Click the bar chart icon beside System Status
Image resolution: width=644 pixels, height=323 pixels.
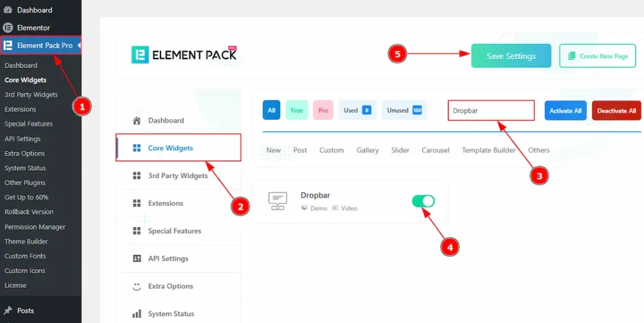click(x=136, y=314)
